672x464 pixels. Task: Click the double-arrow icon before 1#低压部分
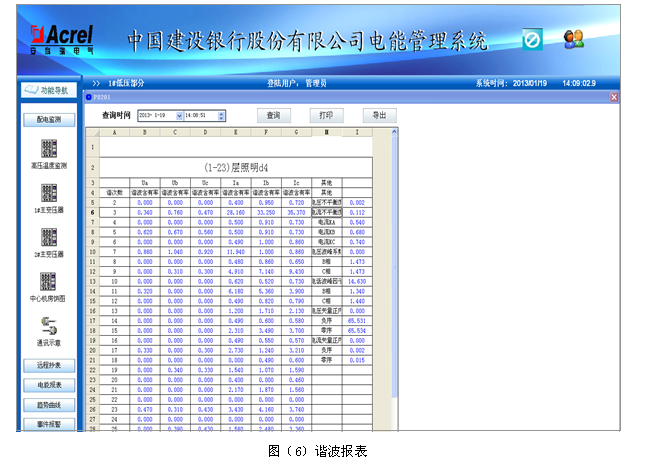click(x=96, y=83)
